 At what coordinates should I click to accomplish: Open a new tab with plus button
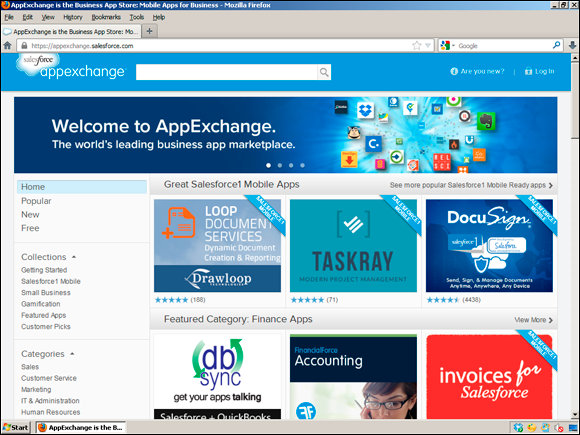(149, 31)
